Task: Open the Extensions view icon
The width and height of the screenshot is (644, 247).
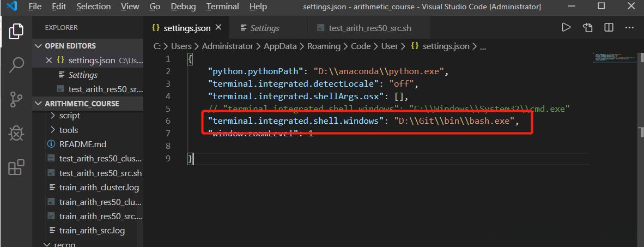Action: pos(16,167)
